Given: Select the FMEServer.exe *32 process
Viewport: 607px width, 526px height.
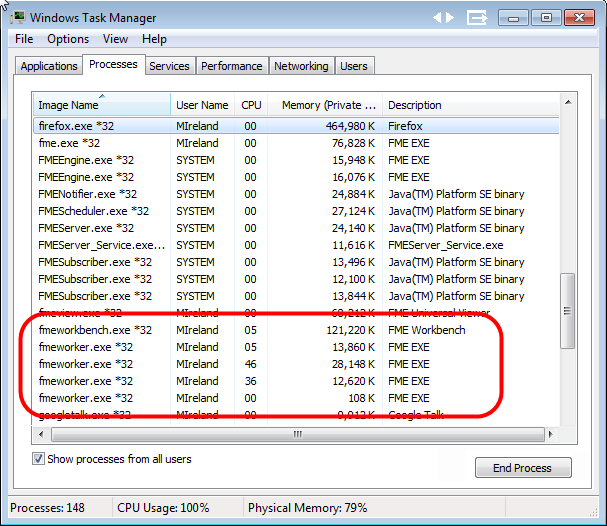Looking at the screenshot, I should [296, 228].
